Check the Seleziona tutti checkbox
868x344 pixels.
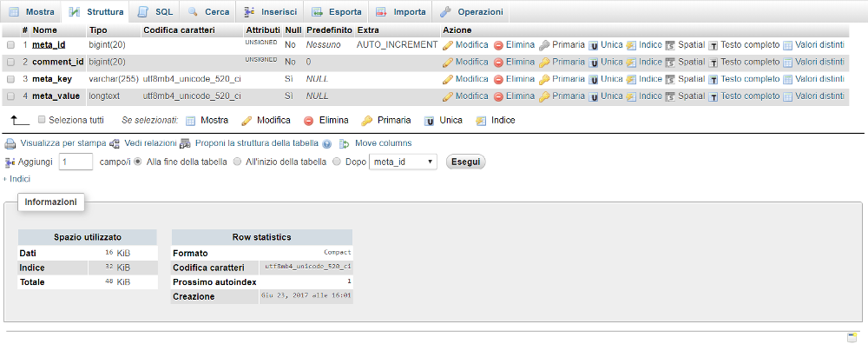tap(42, 120)
